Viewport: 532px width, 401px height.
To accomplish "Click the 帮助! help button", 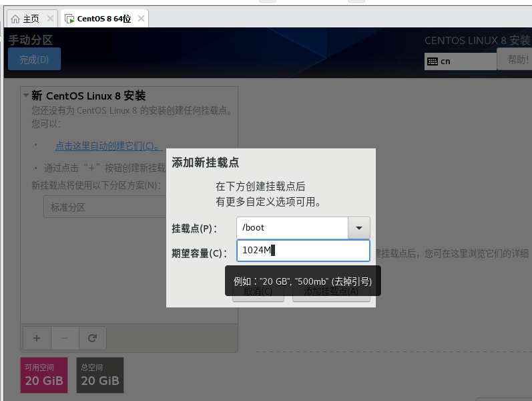I will click(x=515, y=59).
